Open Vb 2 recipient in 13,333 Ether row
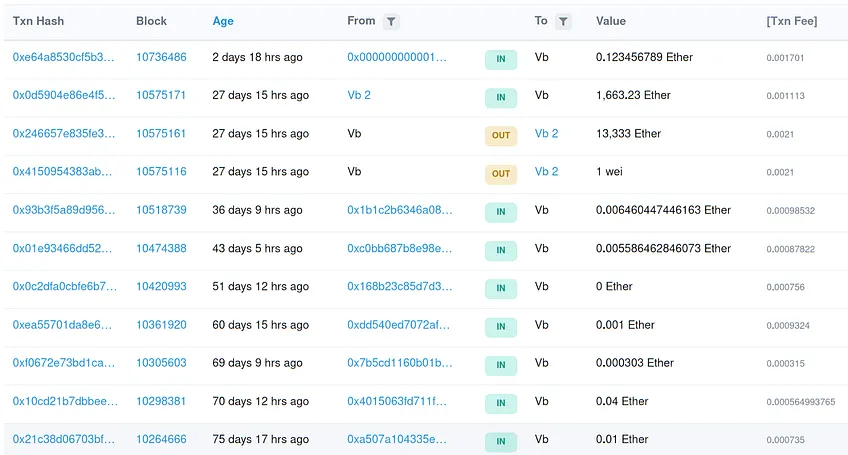This screenshot has height=455, width=848. [546, 134]
